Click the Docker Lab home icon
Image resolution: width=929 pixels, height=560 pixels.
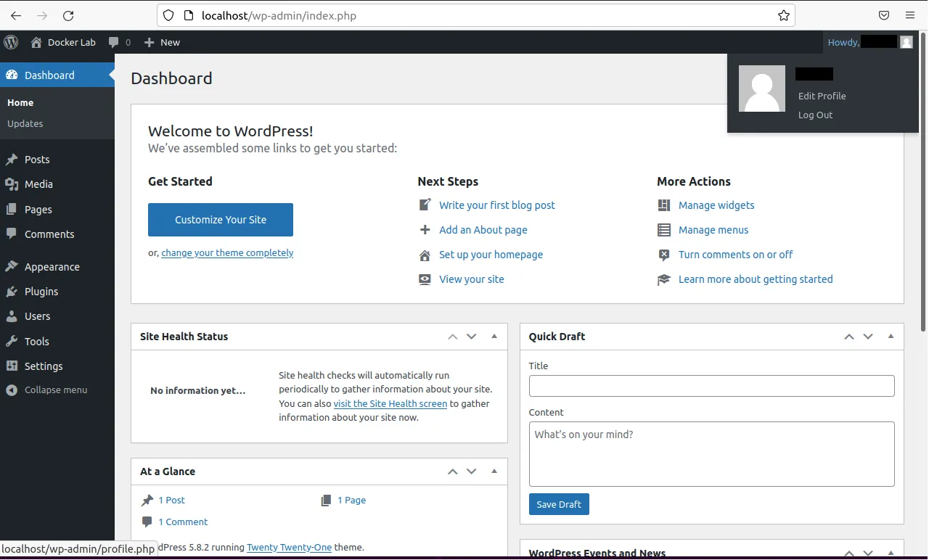36,42
